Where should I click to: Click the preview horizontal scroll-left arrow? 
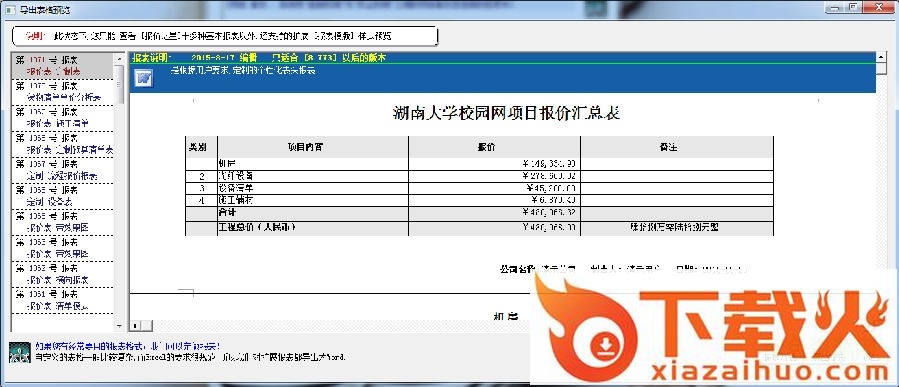click(x=135, y=326)
